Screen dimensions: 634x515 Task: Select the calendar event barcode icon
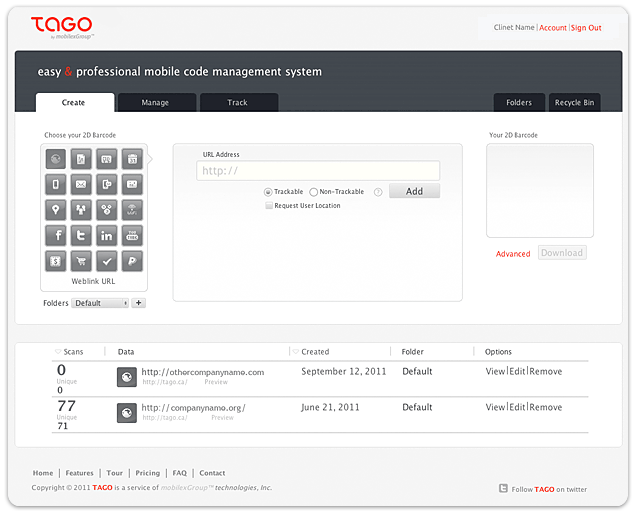coord(132,159)
